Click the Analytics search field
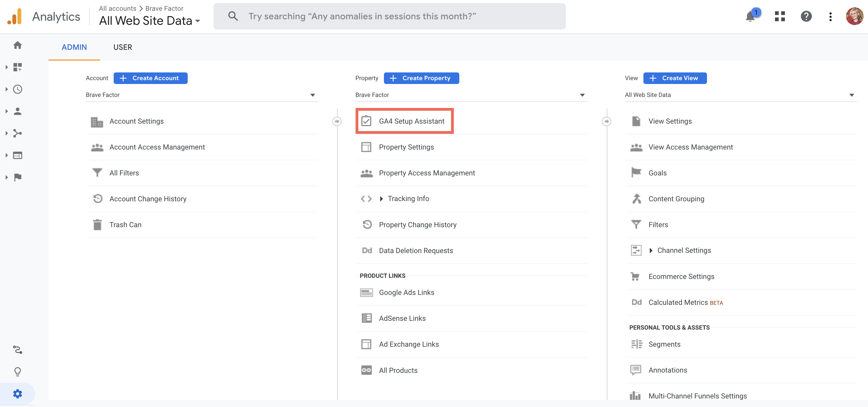The width and height of the screenshot is (868, 407). [389, 16]
